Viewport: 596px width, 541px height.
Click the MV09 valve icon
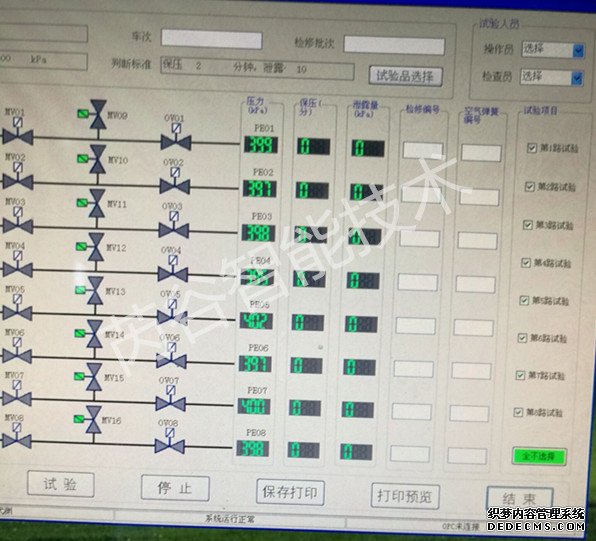point(98,114)
